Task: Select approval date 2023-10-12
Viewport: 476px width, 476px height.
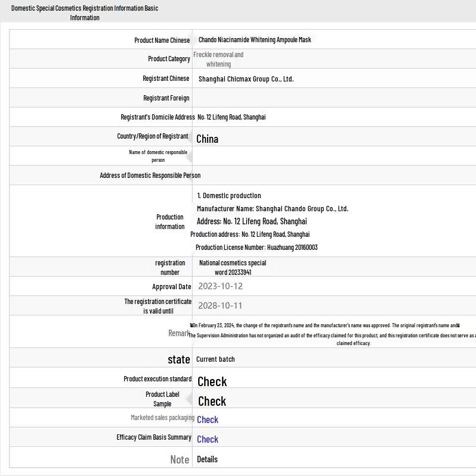Action: click(x=220, y=286)
